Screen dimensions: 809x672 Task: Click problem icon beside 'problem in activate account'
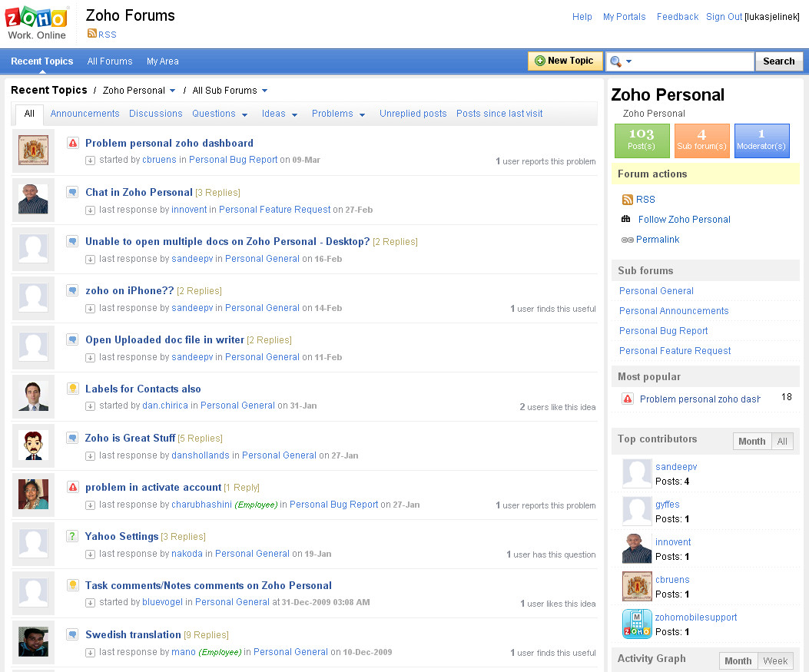(73, 487)
